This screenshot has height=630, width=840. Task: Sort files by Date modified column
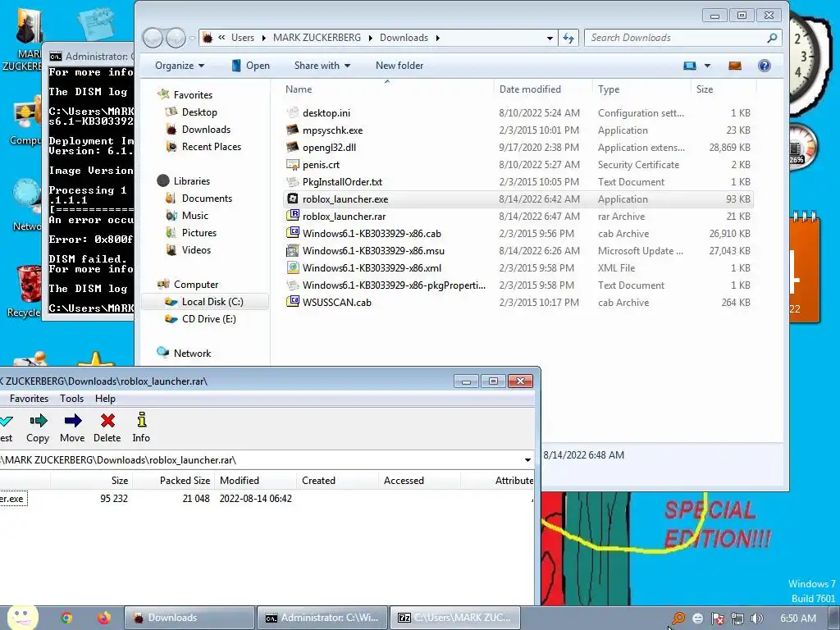(543, 89)
